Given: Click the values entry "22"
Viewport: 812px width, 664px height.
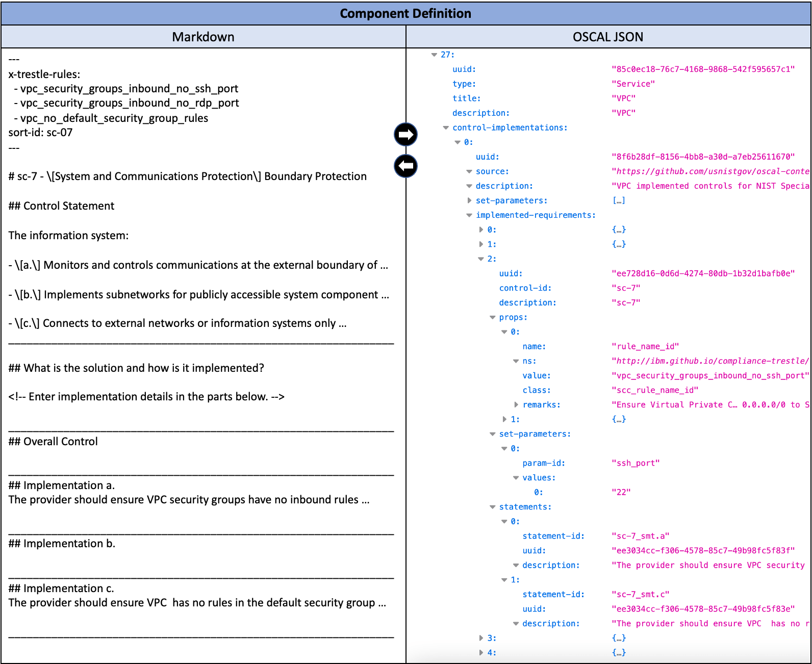Looking at the screenshot, I should [x=621, y=492].
